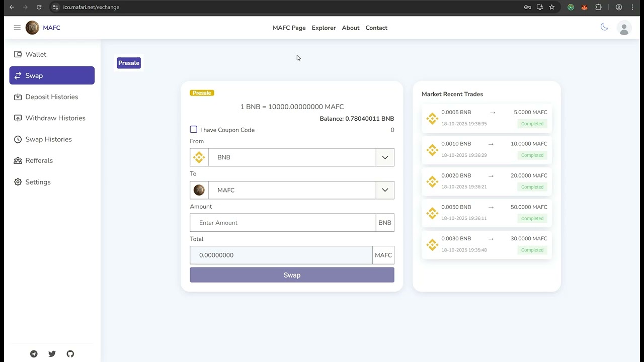Open Refferals page
Viewport: 644px width, 362px height.
[52, 160]
